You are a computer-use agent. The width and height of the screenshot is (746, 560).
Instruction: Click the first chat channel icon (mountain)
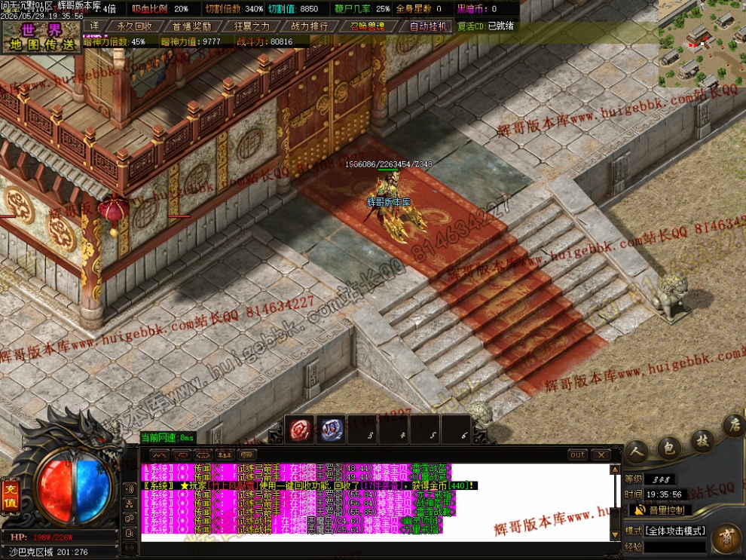coord(160,454)
